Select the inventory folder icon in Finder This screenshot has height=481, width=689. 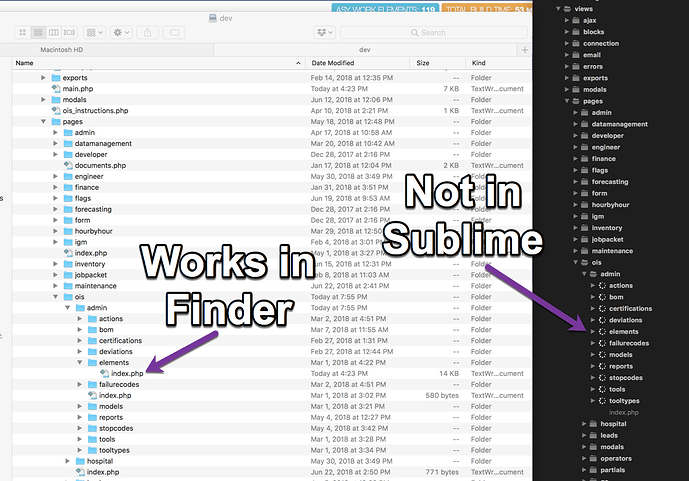(x=68, y=264)
